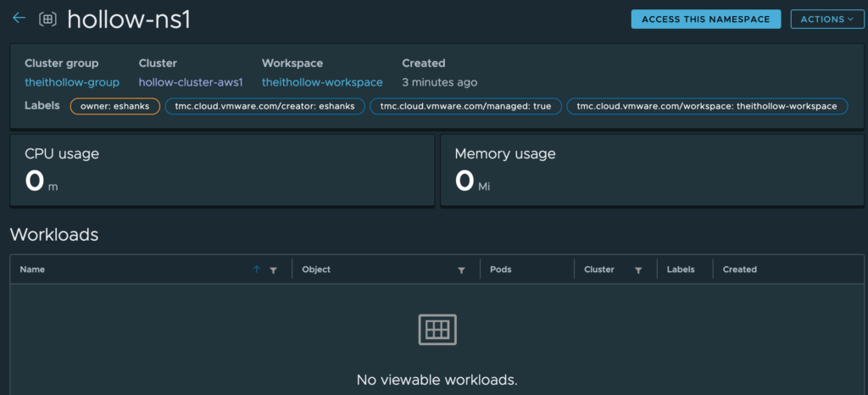The width and height of the screenshot is (868, 395).
Task: Select the workspace: theithollow-workspace label tag
Action: coord(707,106)
